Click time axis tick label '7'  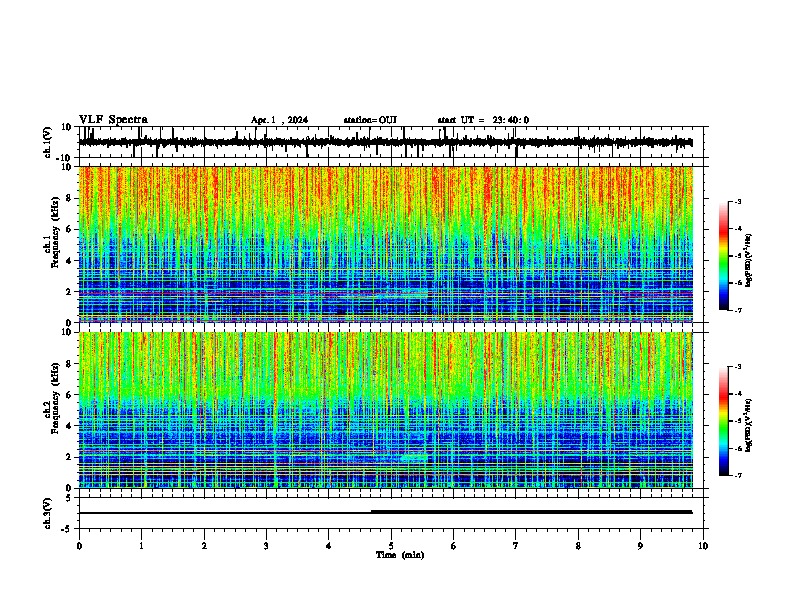coord(516,546)
